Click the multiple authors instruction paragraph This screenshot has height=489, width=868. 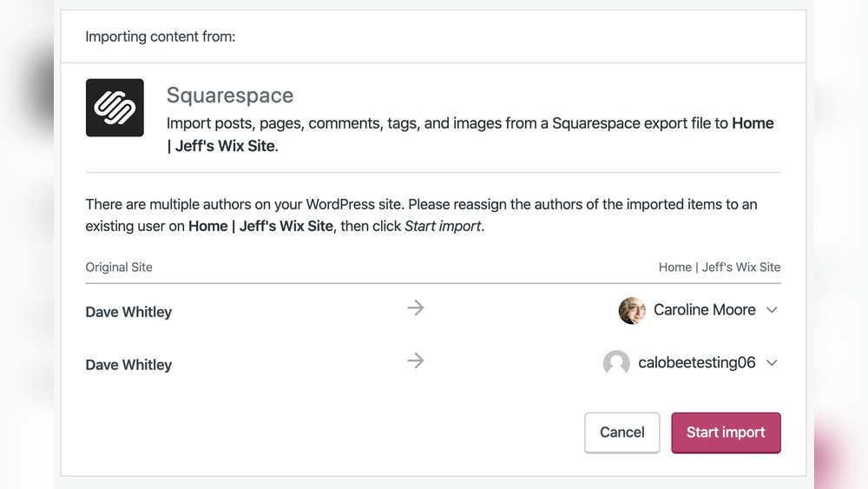click(x=421, y=215)
